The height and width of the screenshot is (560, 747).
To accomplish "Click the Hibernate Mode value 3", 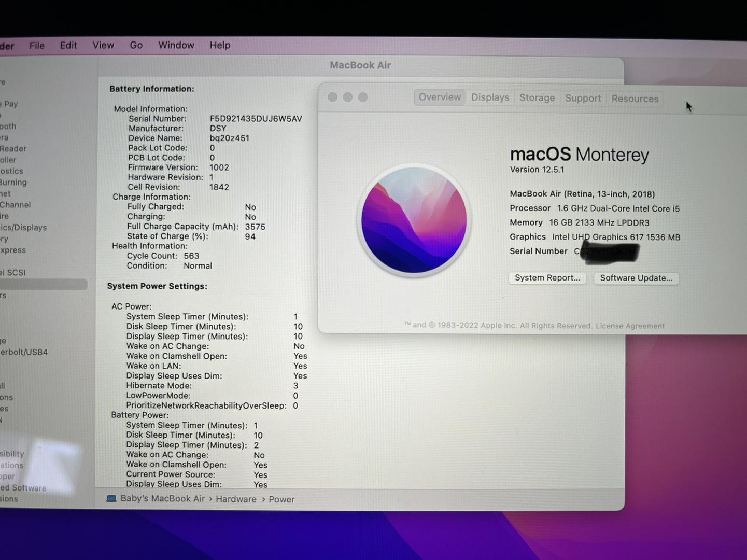I will [x=296, y=386].
